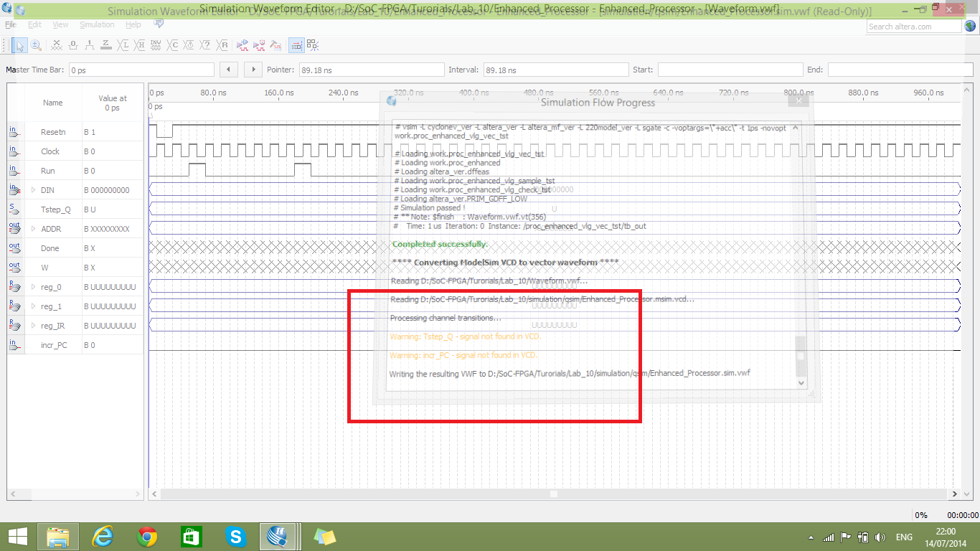This screenshot has width=980, height=551.
Task: Move the master time bar to the next transition
Action: [x=253, y=70]
